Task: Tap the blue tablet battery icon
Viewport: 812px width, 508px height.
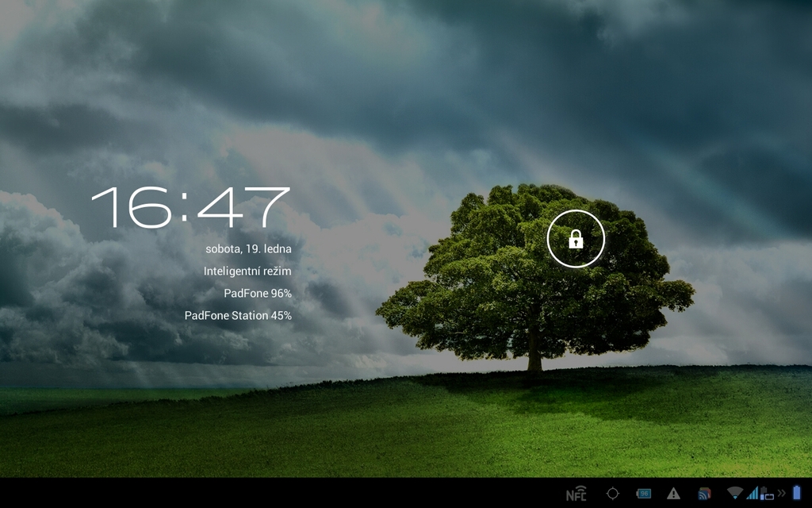Action: pos(797,493)
